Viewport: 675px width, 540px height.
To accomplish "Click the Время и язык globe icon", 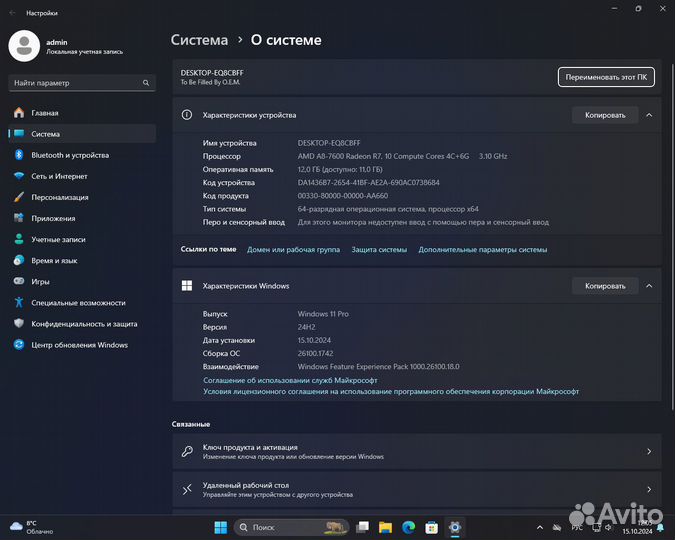I will pos(19,260).
